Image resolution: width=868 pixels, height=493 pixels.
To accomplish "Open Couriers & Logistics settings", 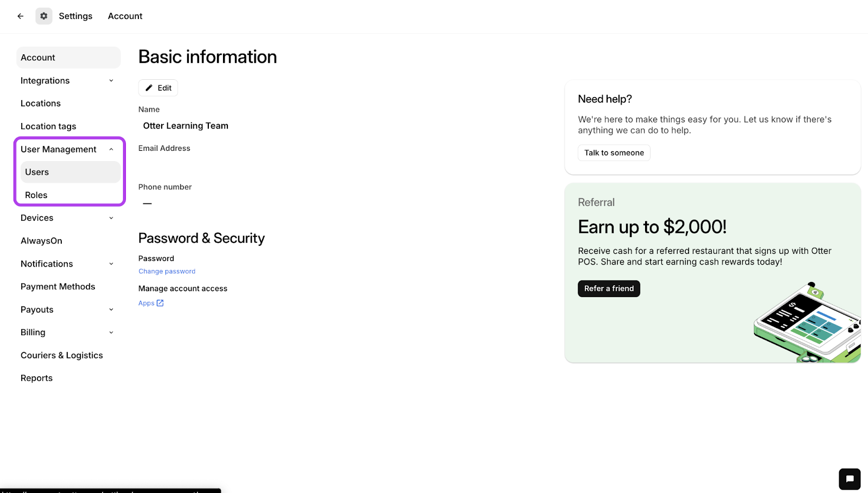I will coord(62,355).
